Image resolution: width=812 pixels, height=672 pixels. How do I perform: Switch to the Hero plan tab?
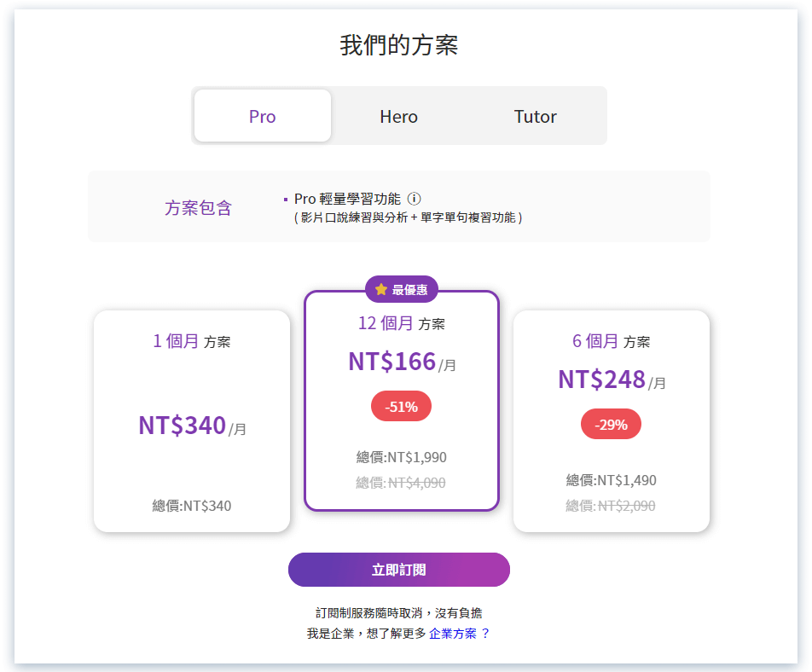point(399,116)
